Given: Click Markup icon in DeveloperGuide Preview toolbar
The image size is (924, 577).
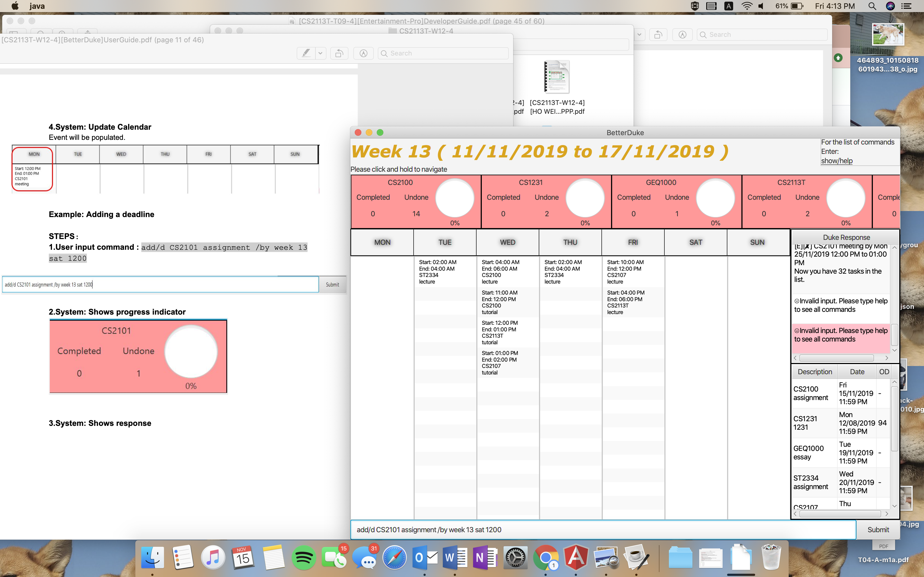Looking at the screenshot, I should (682, 35).
